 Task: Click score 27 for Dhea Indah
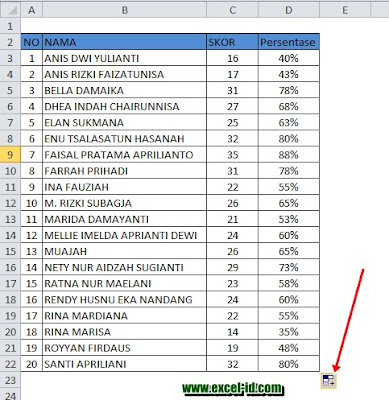[232, 107]
